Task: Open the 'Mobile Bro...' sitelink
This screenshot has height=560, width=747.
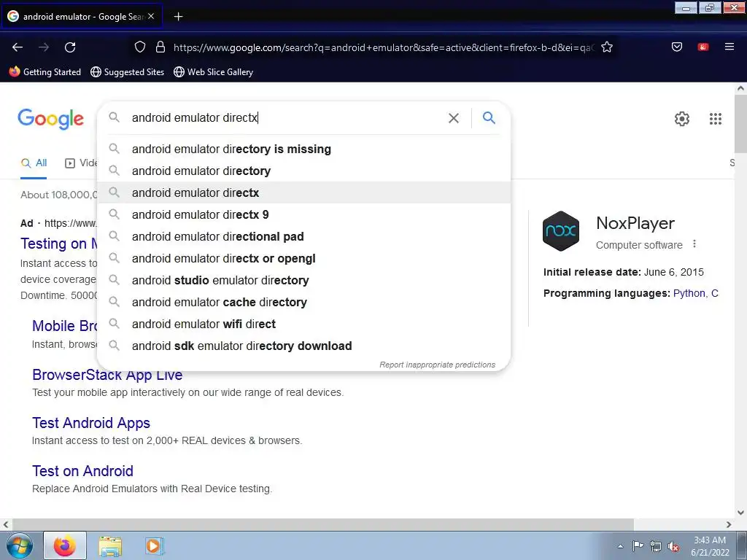Action: tap(64, 326)
